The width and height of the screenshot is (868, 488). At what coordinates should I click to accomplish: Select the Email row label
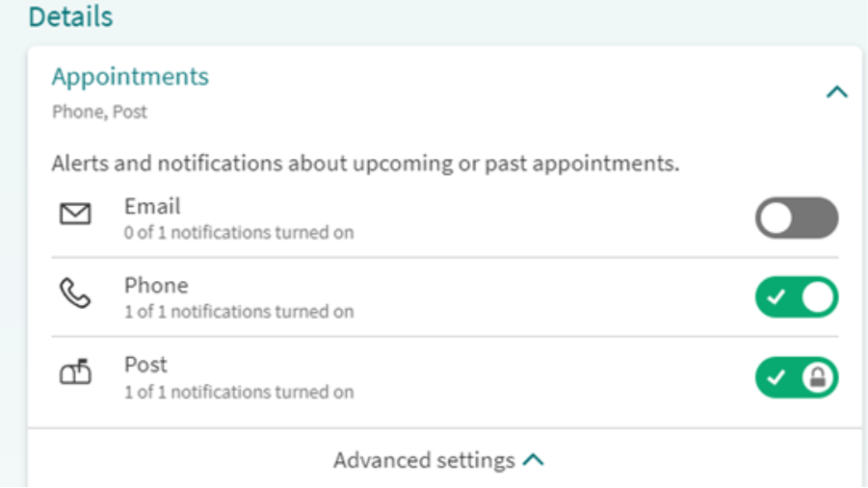coord(152,206)
